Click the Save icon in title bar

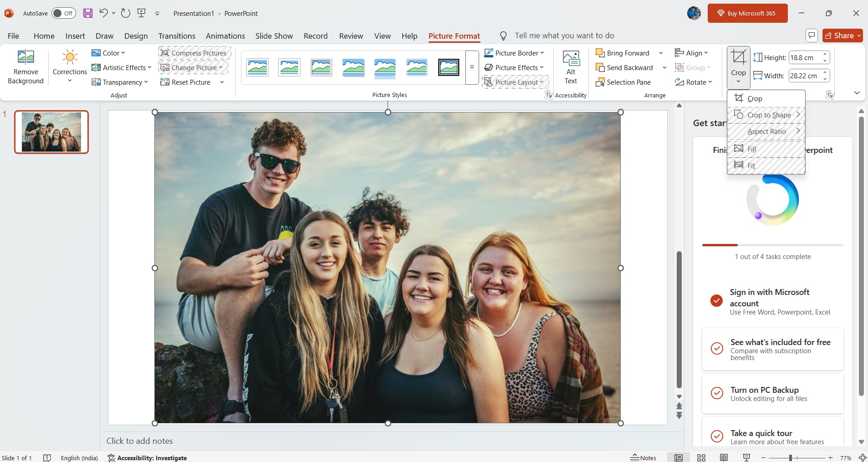(88, 13)
